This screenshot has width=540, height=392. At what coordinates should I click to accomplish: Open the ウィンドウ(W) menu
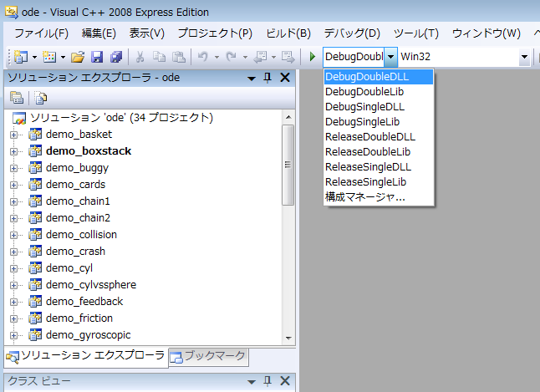point(486,33)
